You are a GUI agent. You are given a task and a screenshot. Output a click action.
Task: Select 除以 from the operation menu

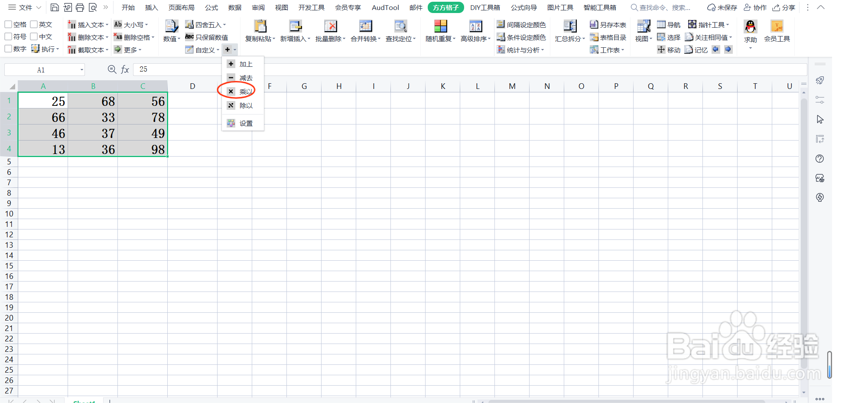243,105
